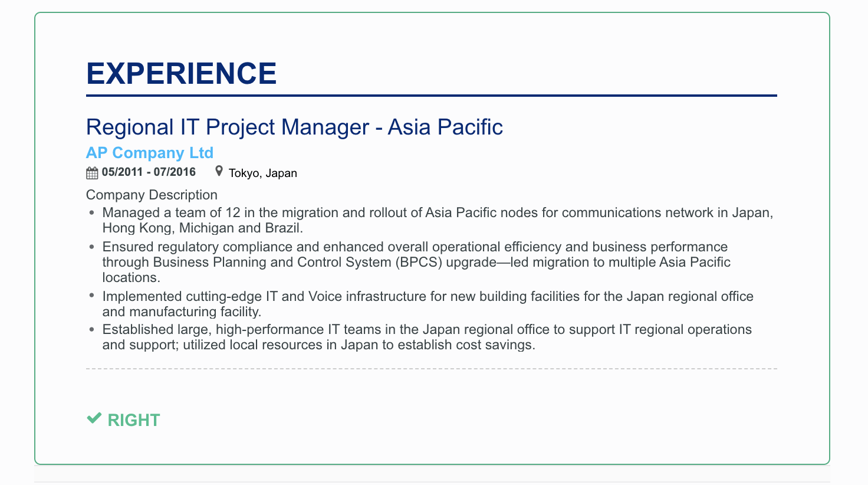This screenshot has height=485, width=868.
Task: Click the 05/2011 - 07/2016 date range
Action: click(149, 172)
